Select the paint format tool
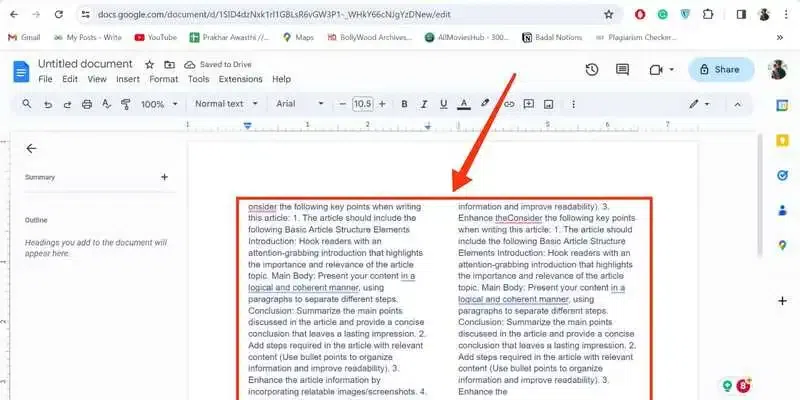The height and width of the screenshot is (400, 800). [126, 104]
